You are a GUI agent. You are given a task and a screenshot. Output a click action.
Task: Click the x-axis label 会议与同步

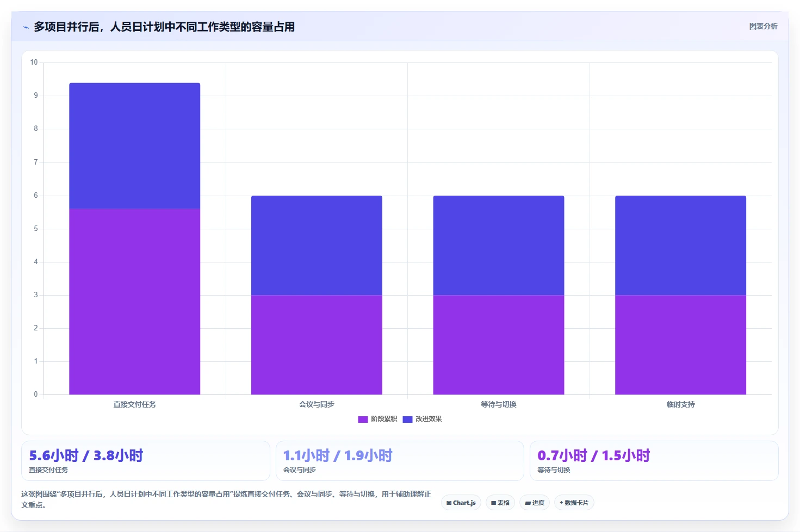click(317, 404)
